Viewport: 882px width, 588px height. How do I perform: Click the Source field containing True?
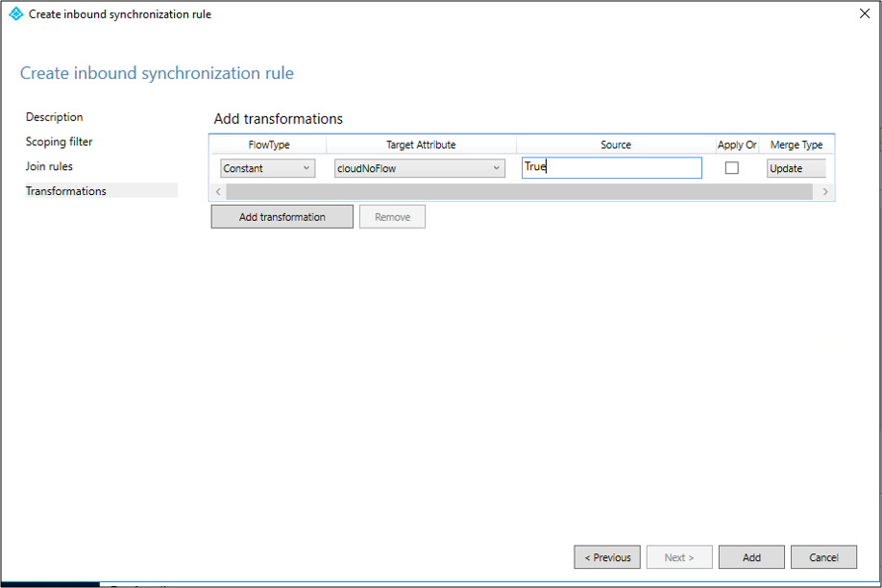[x=611, y=168]
